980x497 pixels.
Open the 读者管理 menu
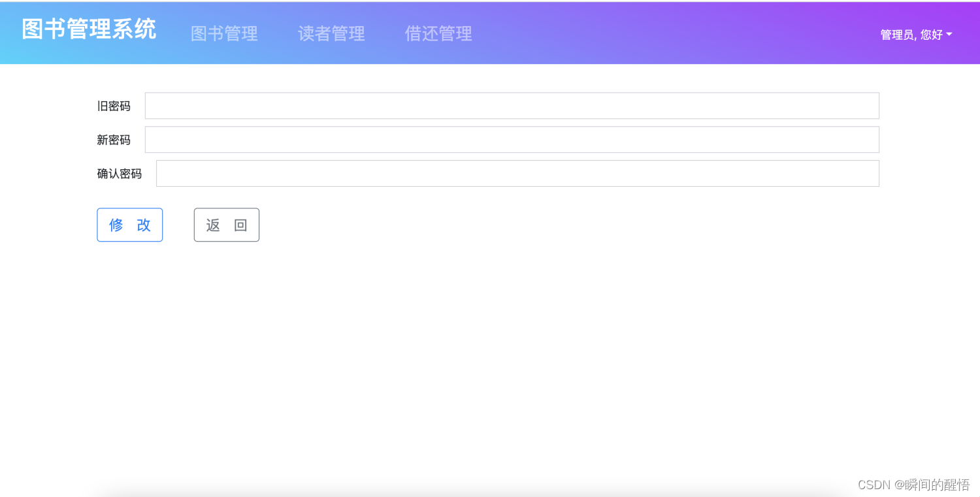(x=331, y=34)
